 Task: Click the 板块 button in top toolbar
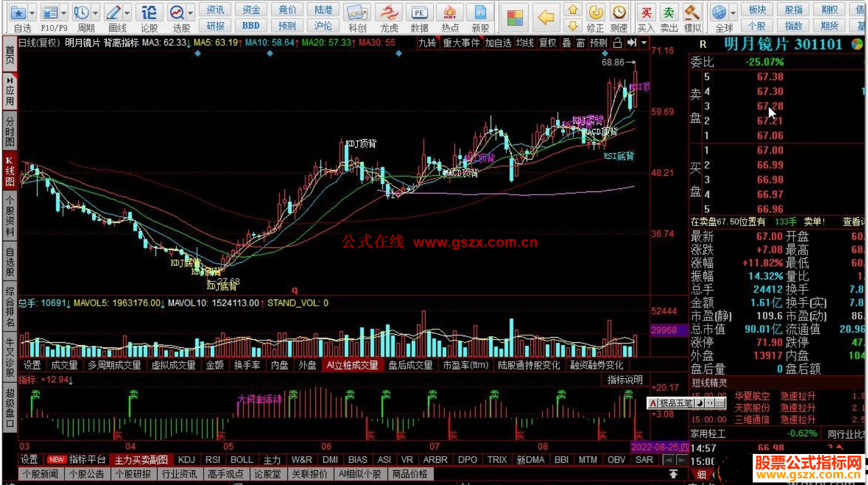pos(757,10)
